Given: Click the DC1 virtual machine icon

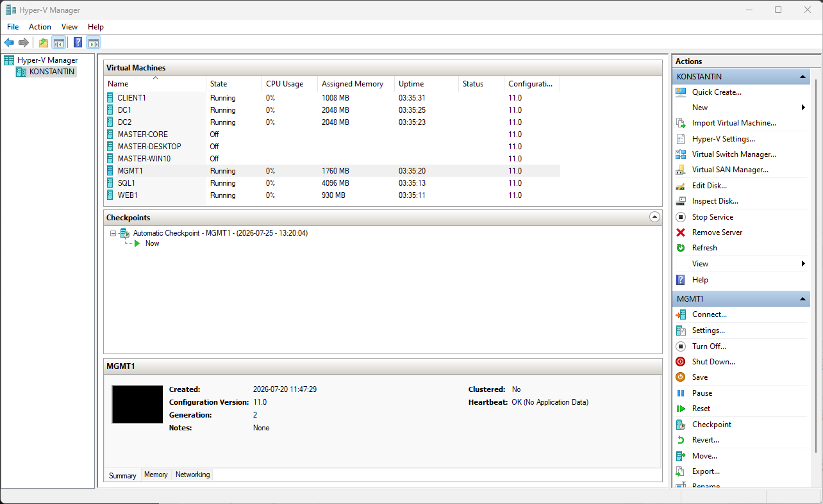Looking at the screenshot, I should [x=110, y=110].
